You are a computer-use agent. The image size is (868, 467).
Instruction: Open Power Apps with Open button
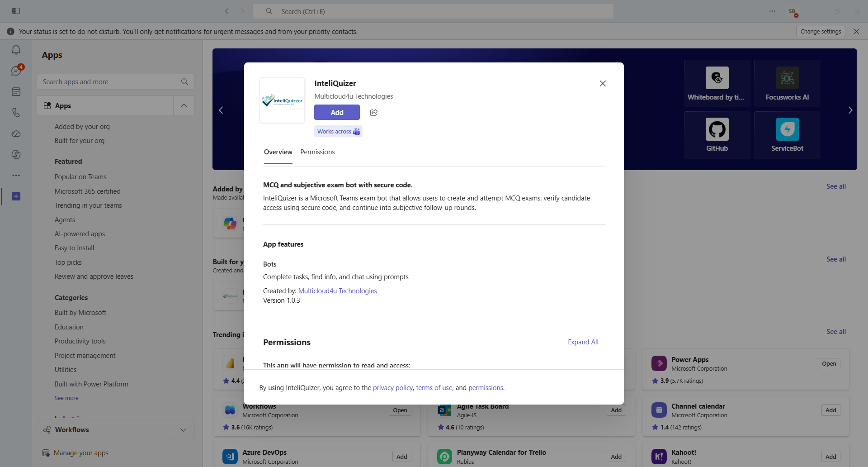829,364
